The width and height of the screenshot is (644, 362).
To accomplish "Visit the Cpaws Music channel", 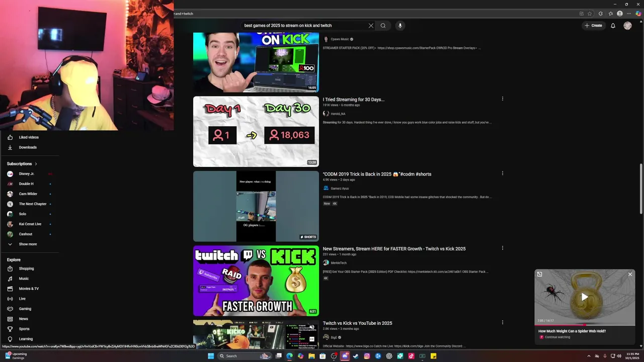I will [340, 39].
